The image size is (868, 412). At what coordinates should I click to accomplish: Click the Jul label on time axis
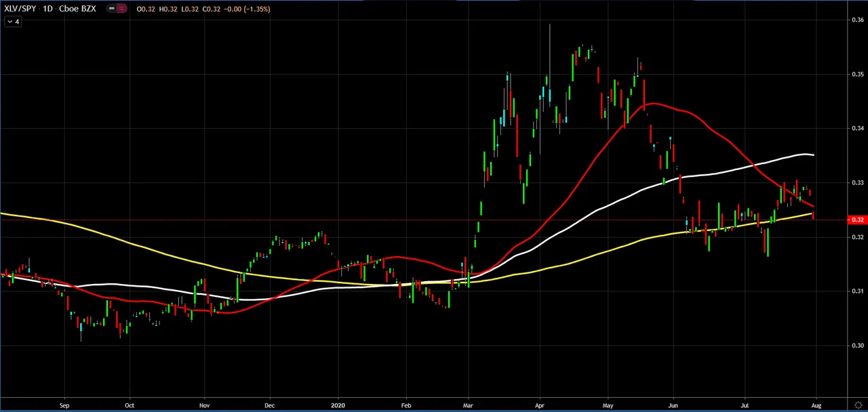click(745, 405)
